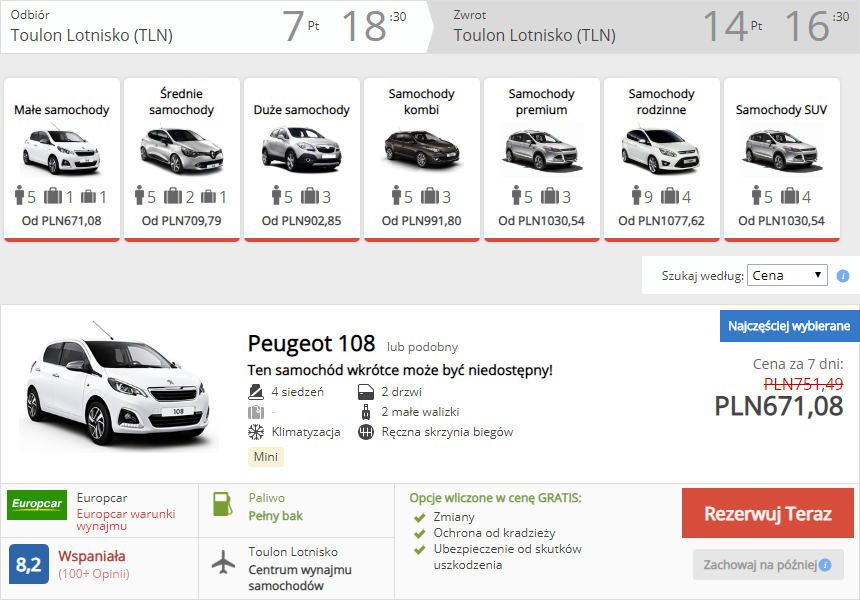Filter by Samochody kombi category
Screen dimensions: 860x600
tap(422, 159)
